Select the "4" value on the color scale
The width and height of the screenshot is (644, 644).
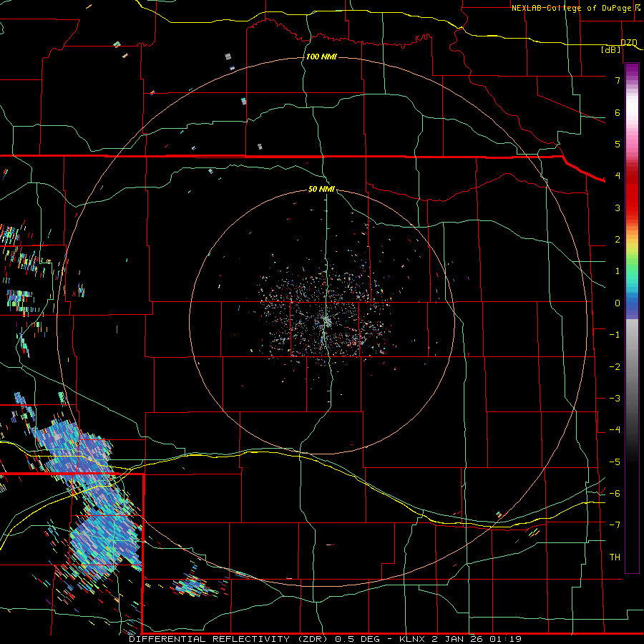(x=618, y=176)
